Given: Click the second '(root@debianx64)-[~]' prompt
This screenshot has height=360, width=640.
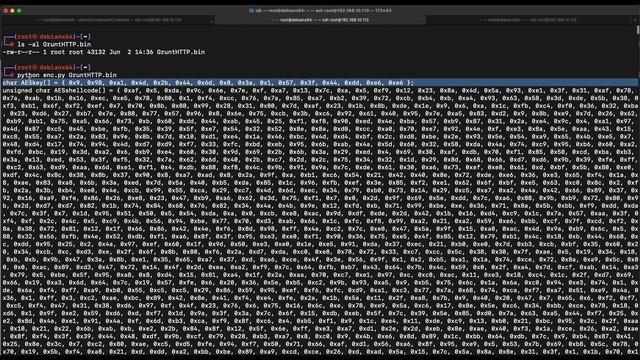Looking at the screenshot, I should [52, 67].
